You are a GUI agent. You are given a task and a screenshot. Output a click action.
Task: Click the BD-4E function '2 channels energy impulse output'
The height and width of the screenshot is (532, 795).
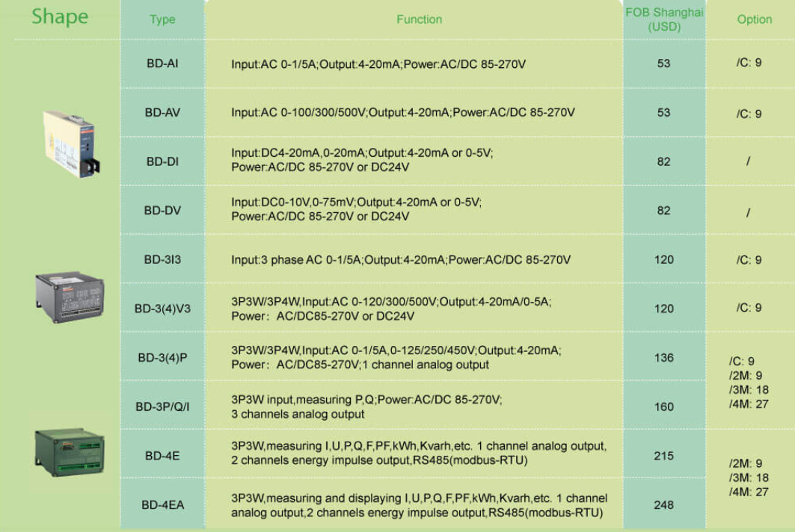tap(320, 460)
